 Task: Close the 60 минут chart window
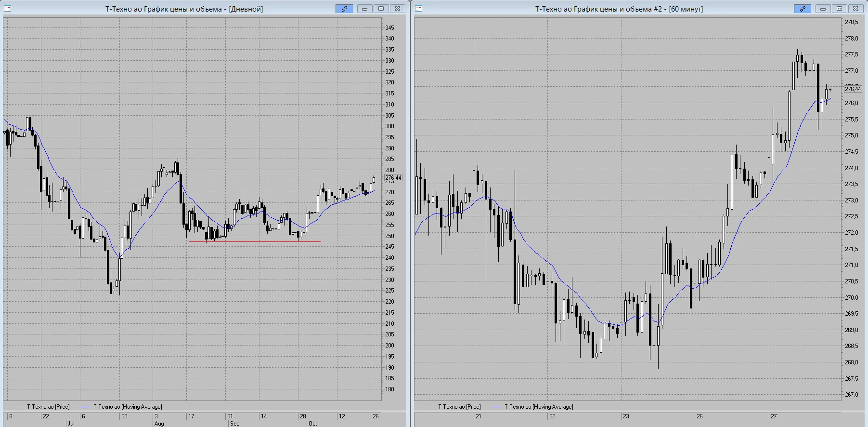pos(855,9)
